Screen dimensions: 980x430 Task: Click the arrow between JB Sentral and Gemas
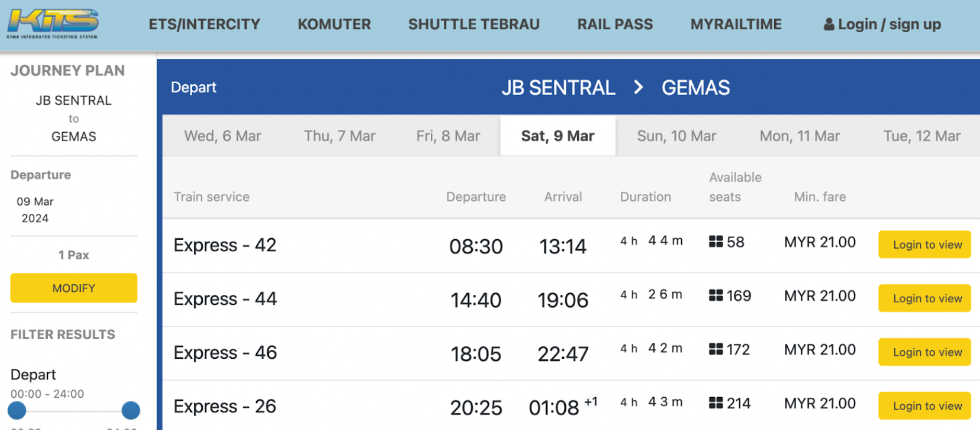(639, 87)
